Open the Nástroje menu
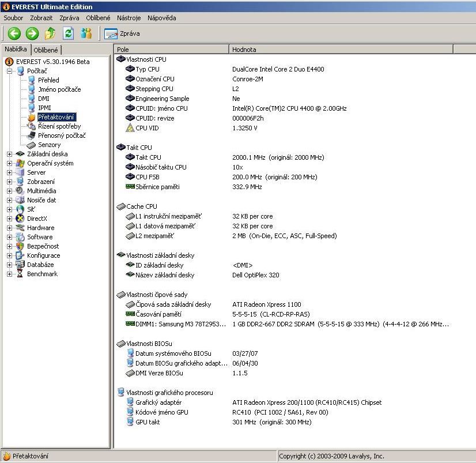The width and height of the screenshot is (476, 463). click(x=129, y=18)
